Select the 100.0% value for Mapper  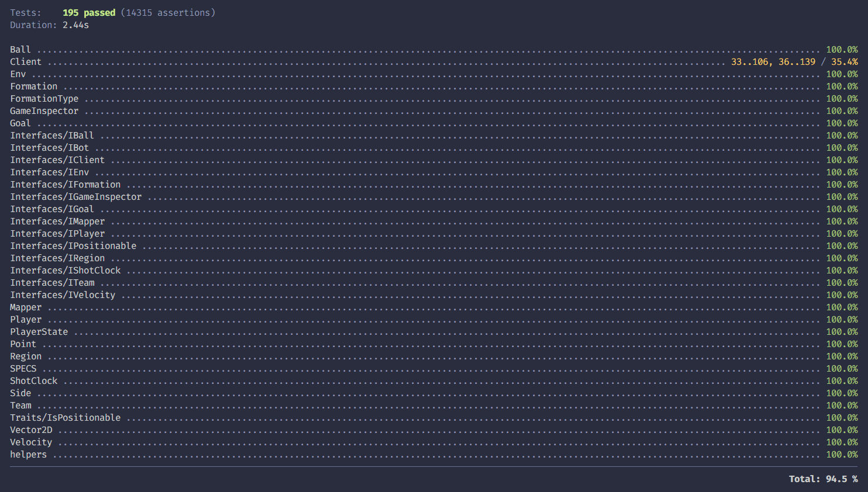pyautogui.click(x=842, y=307)
